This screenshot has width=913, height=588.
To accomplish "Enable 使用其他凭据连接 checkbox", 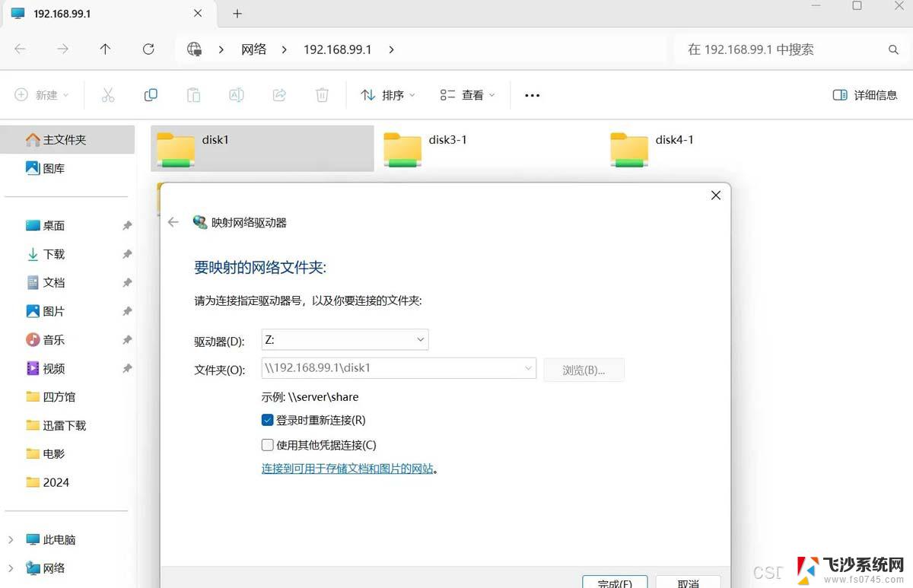I will (x=267, y=445).
